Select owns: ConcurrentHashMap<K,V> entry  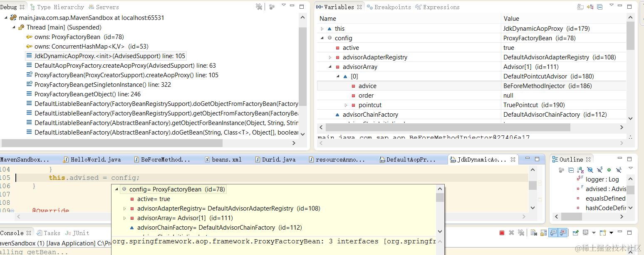coord(87,47)
